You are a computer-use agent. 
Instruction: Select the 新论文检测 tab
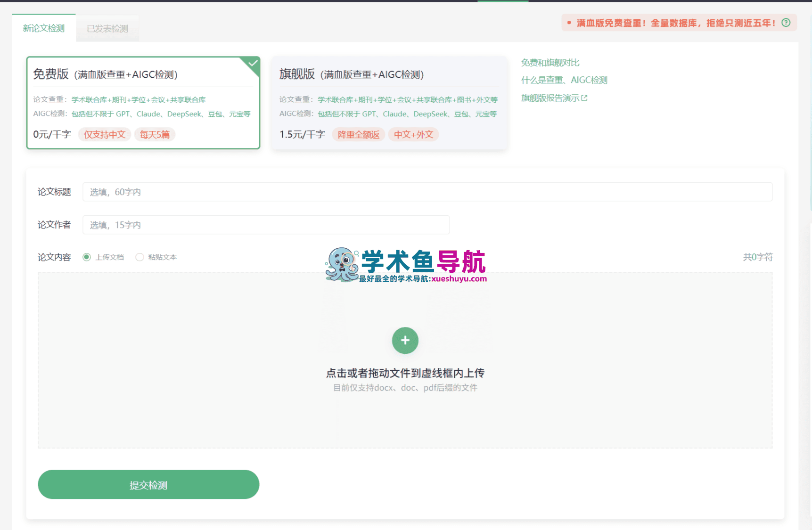43,28
